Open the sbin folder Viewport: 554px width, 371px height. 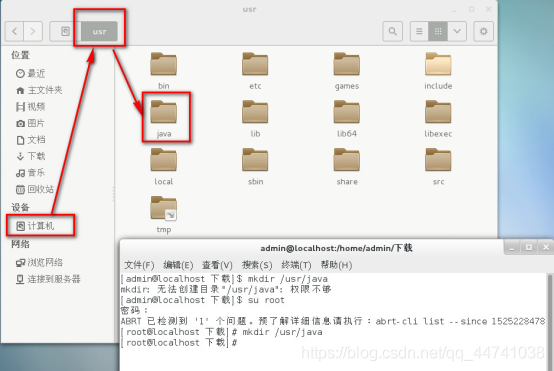pyautogui.click(x=255, y=166)
